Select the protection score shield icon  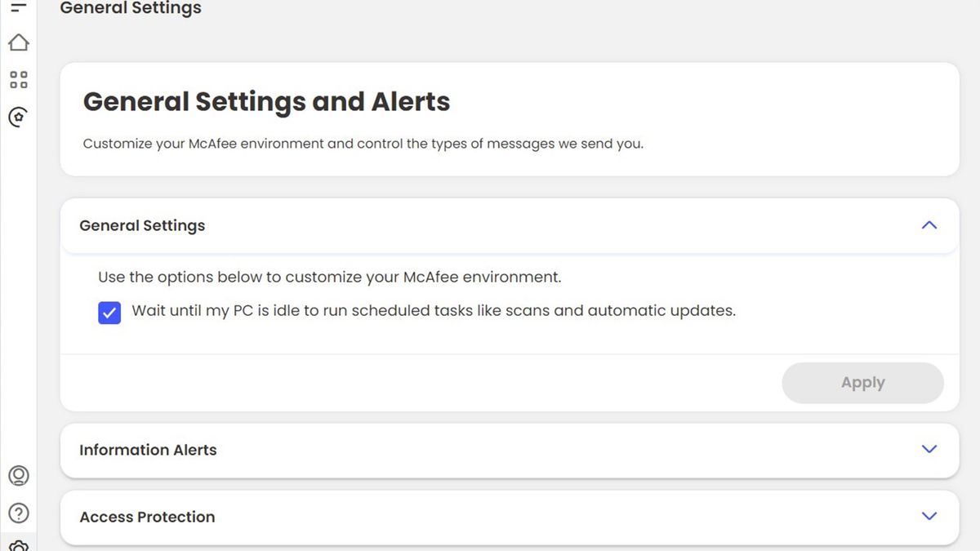click(18, 117)
